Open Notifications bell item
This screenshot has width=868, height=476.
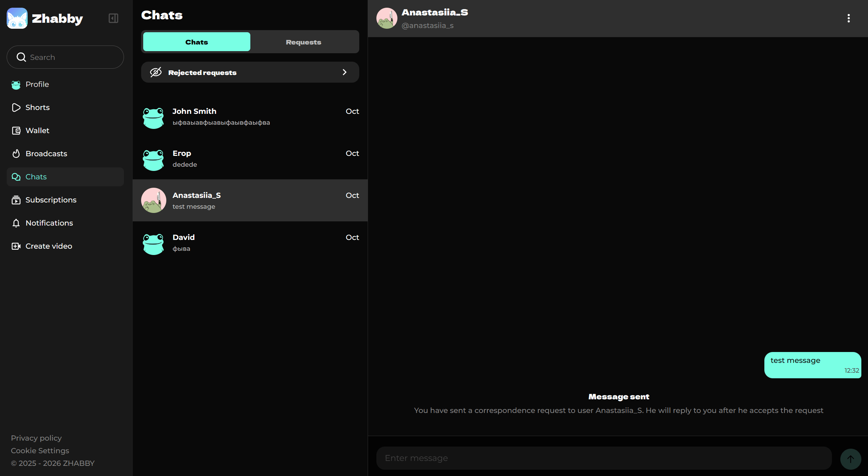coord(49,223)
